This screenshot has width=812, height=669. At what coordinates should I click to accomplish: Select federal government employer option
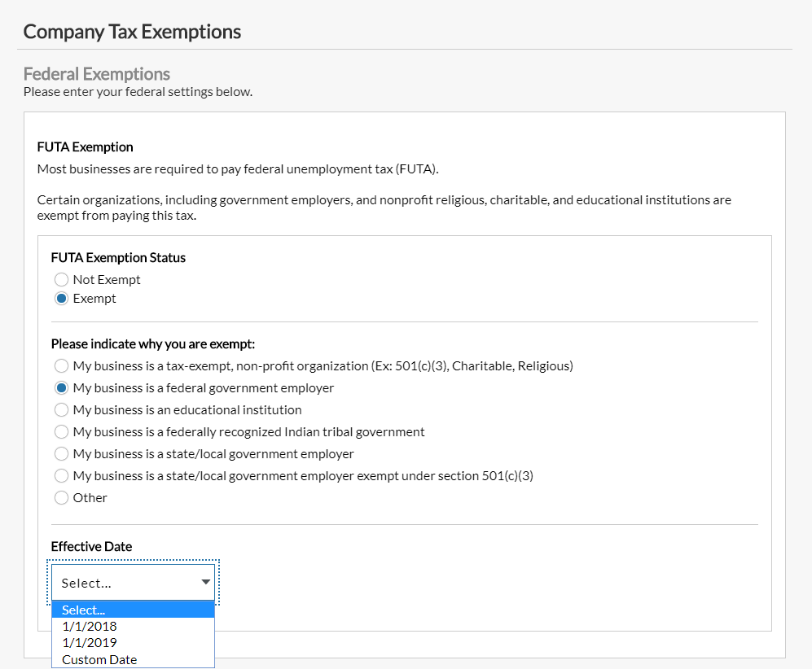[x=61, y=387]
